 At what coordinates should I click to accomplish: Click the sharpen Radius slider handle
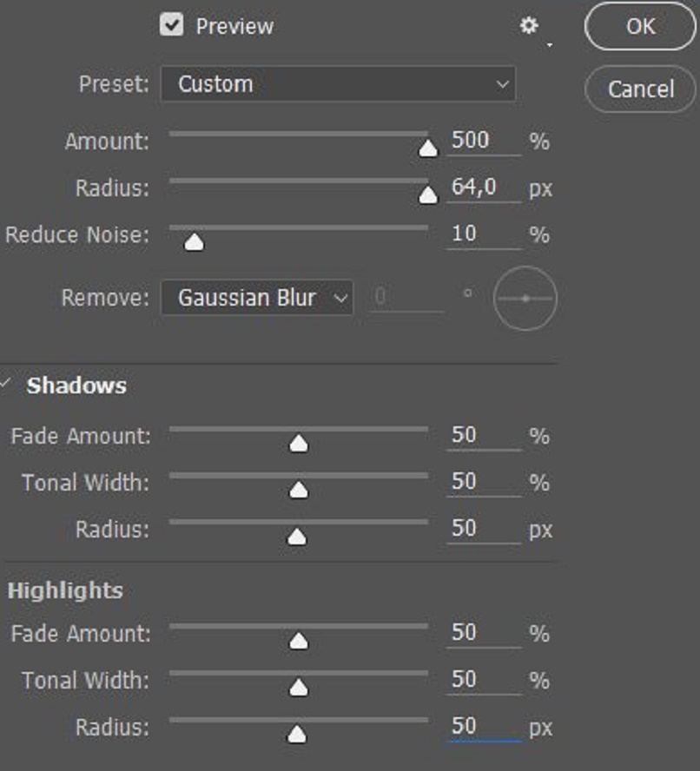428,195
